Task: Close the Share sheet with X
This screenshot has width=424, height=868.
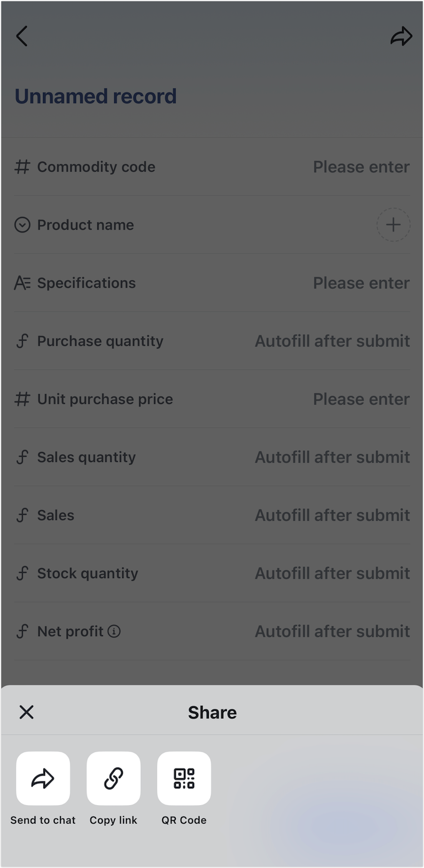Action: tap(26, 712)
